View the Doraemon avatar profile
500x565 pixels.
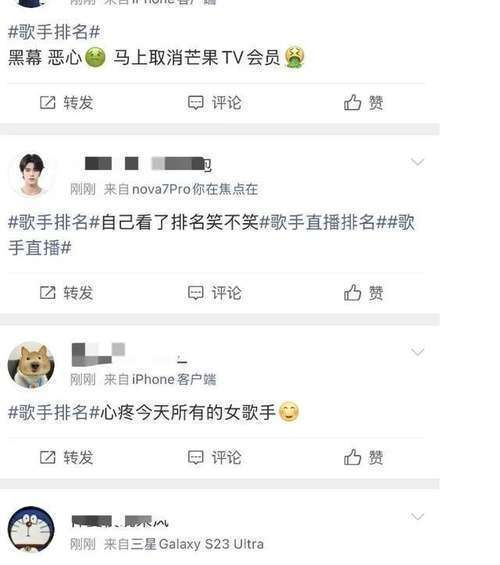point(31,529)
